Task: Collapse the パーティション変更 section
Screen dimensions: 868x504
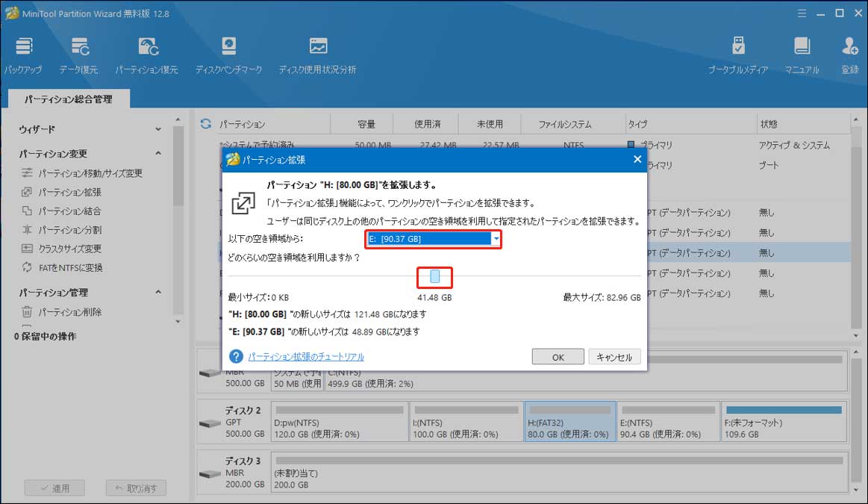Action: point(158,154)
